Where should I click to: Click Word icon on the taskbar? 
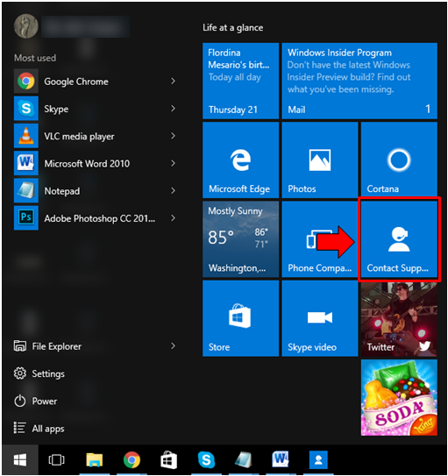pyautogui.click(x=281, y=459)
